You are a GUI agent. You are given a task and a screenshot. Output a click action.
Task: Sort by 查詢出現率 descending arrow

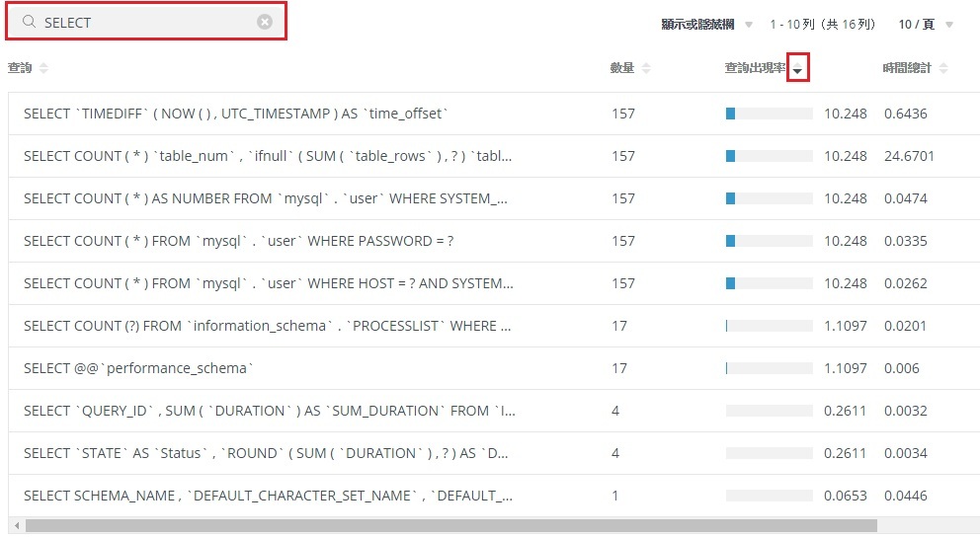(798, 69)
